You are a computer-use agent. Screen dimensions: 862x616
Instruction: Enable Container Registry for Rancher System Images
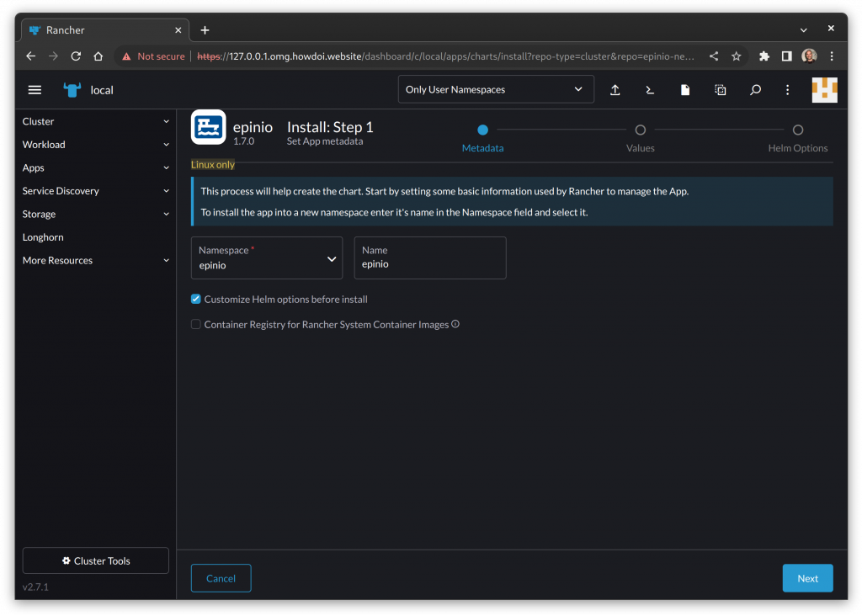click(x=196, y=324)
